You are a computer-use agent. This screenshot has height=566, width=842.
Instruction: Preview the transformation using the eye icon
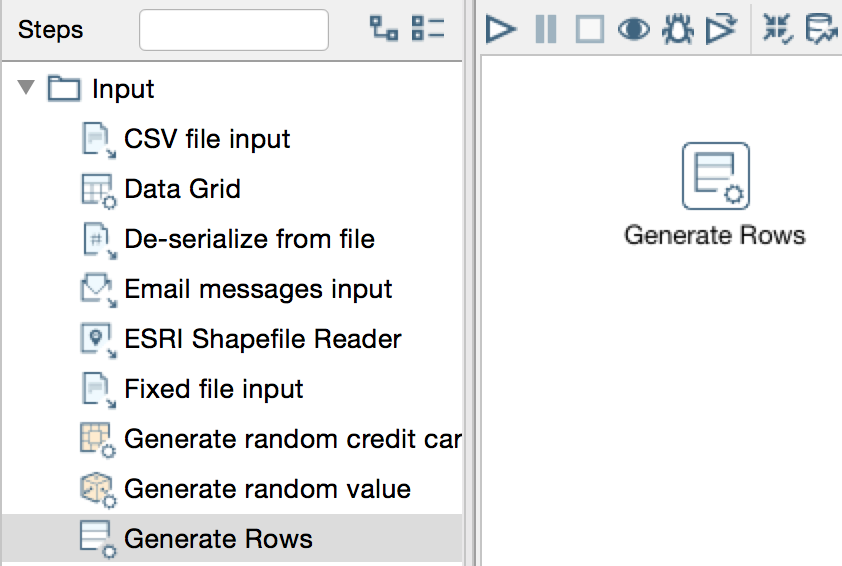(633, 29)
